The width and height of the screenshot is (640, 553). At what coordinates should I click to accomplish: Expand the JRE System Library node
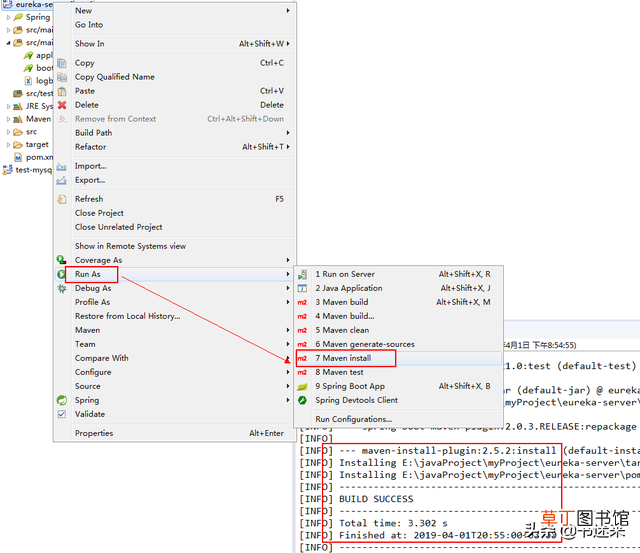[8, 107]
